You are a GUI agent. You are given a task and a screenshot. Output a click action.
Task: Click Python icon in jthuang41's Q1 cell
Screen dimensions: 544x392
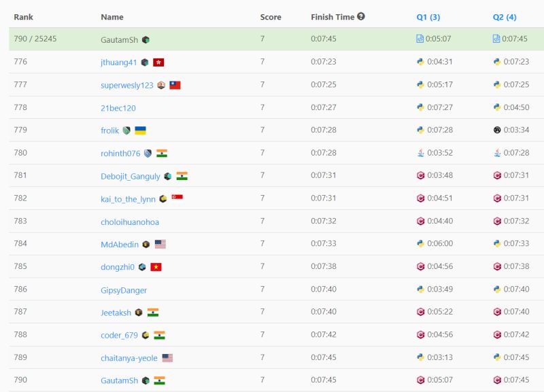coord(420,62)
